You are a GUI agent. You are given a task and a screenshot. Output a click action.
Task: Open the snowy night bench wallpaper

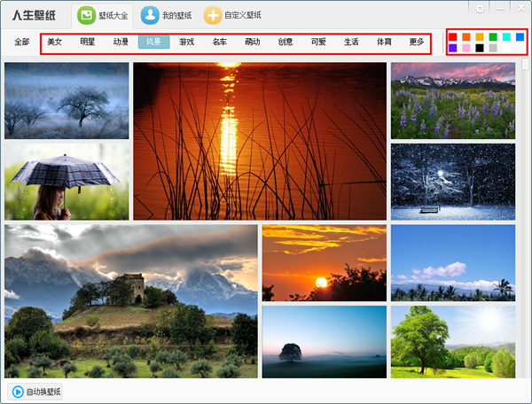[x=452, y=182]
